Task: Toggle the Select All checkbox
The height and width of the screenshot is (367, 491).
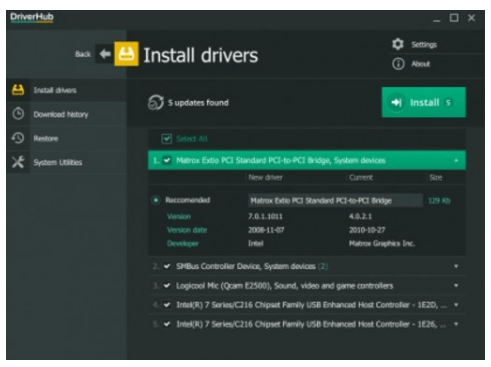Action: (166, 139)
